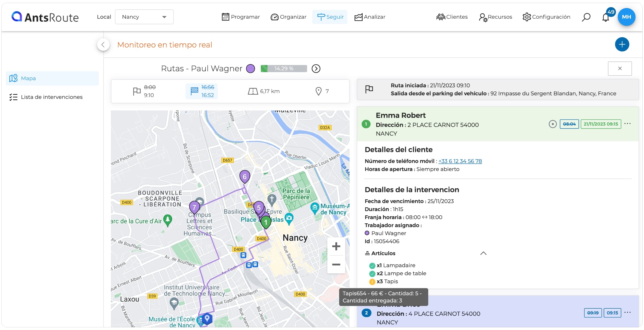644x330 pixels.
Task: Open the Recursos menu
Action: [x=495, y=17]
